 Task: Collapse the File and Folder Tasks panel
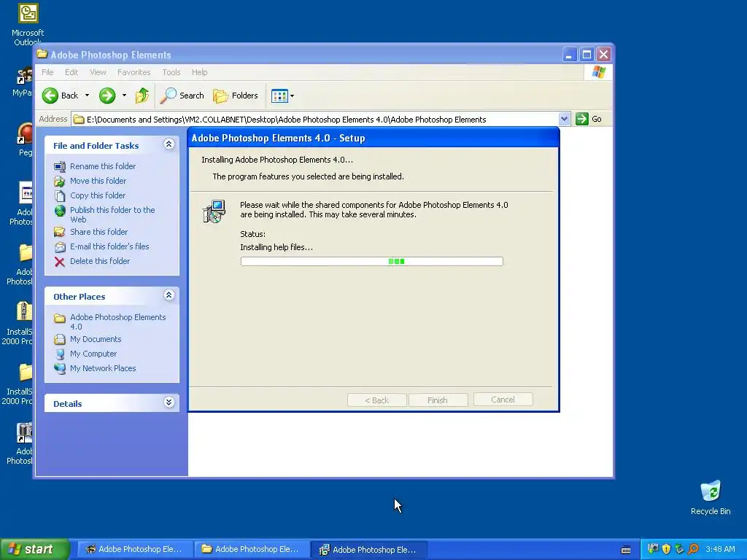(x=169, y=144)
